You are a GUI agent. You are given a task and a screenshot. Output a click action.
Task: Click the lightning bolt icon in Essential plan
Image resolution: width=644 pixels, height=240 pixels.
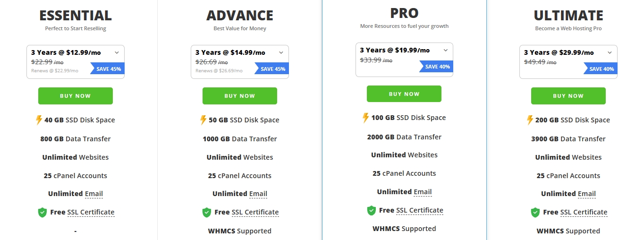39,120
